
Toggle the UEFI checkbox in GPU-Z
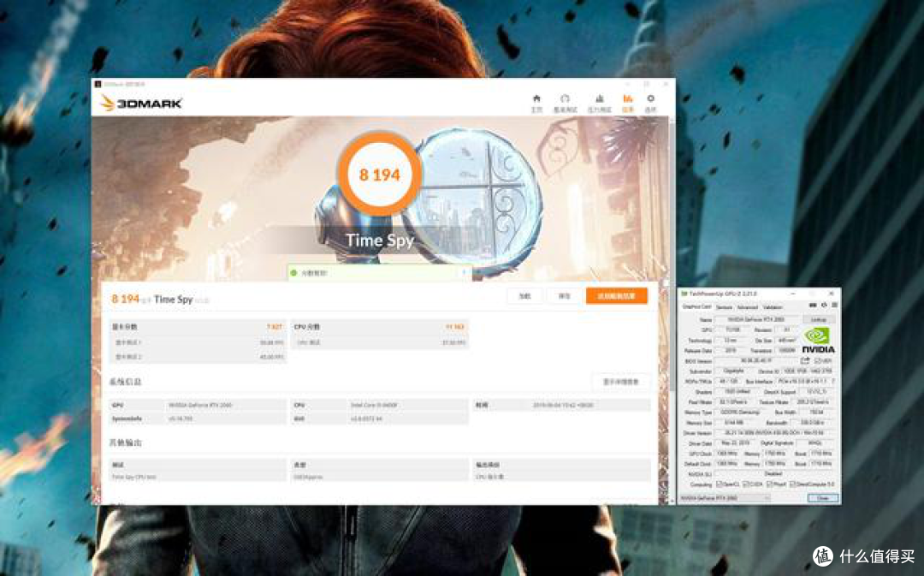coord(817,361)
